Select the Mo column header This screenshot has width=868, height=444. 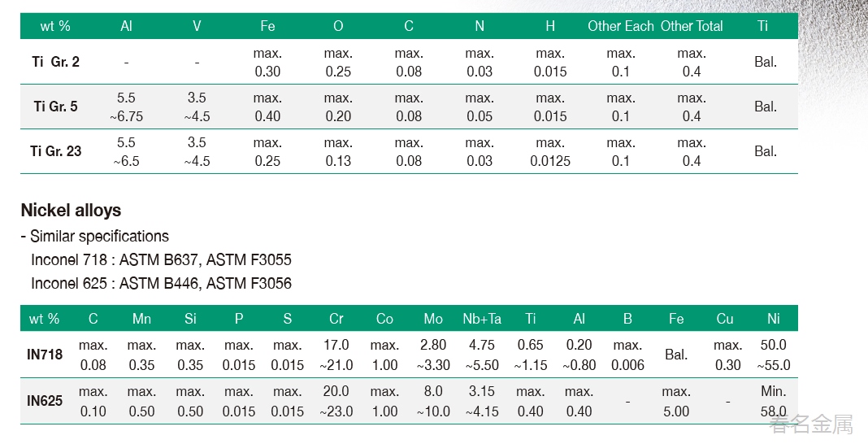[x=433, y=319]
